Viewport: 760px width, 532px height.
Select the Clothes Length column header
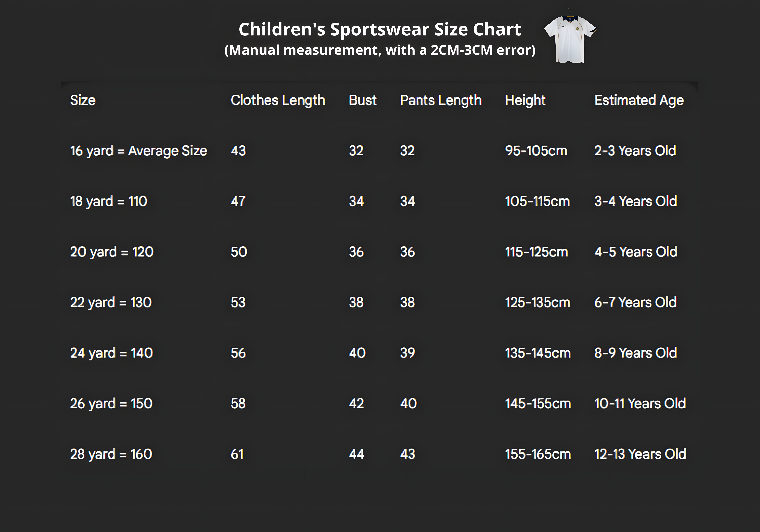click(x=278, y=100)
